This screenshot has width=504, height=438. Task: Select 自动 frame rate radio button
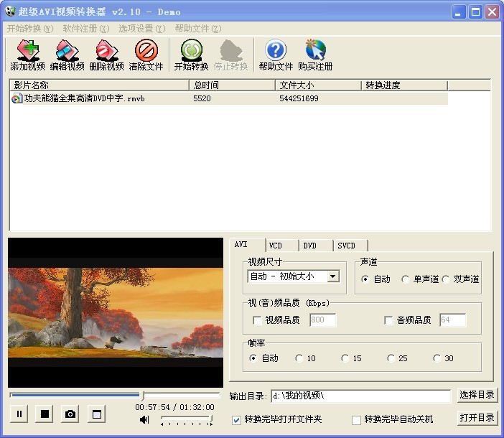click(x=253, y=358)
